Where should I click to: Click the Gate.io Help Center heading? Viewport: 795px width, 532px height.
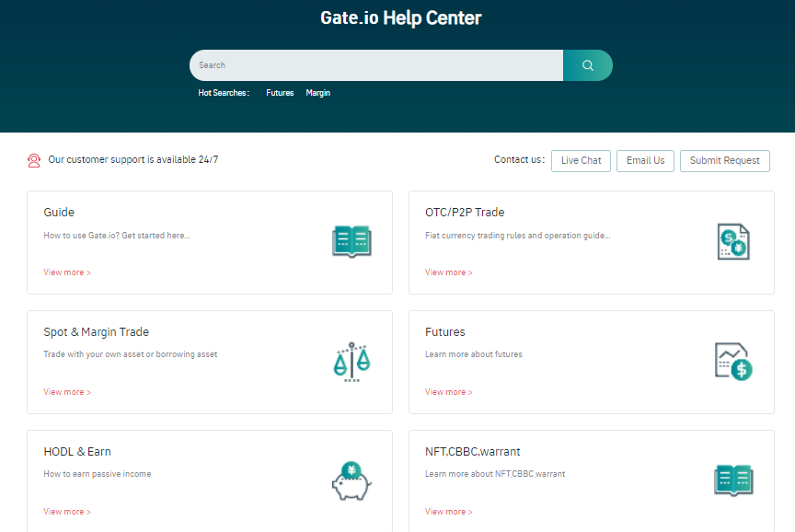pyautogui.click(x=401, y=17)
